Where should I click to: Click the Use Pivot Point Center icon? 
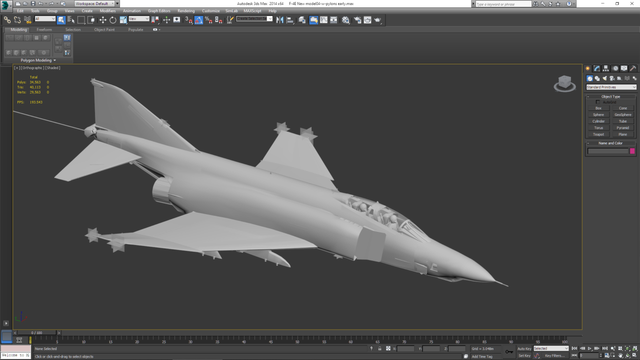[x=156, y=20]
